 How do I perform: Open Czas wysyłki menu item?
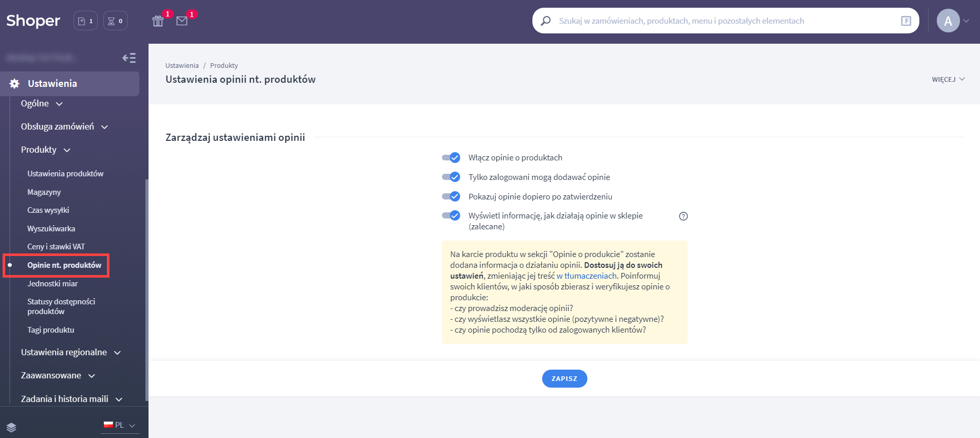48,210
